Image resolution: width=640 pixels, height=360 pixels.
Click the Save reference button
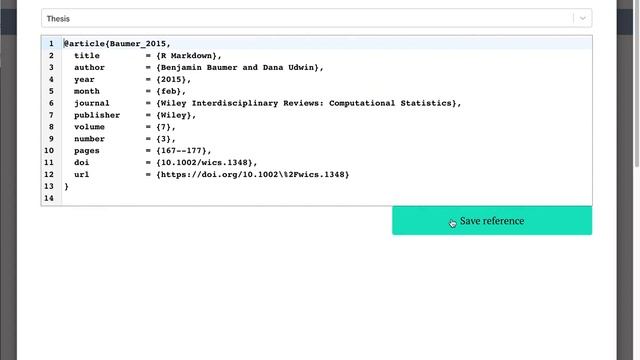coord(492,220)
